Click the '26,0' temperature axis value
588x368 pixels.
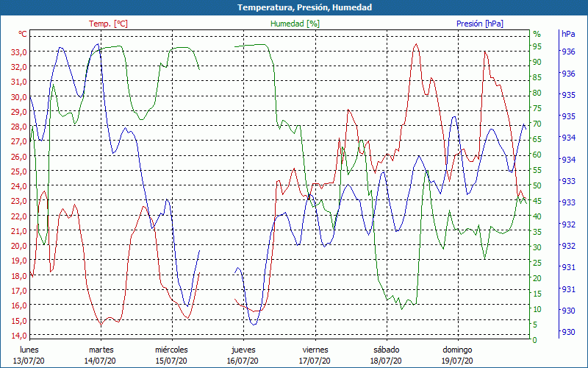18,156
